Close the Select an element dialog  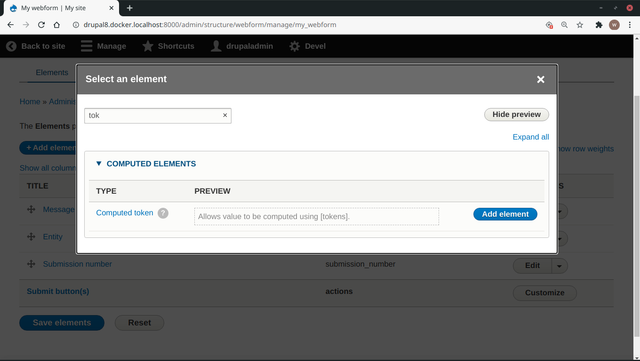click(x=540, y=80)
